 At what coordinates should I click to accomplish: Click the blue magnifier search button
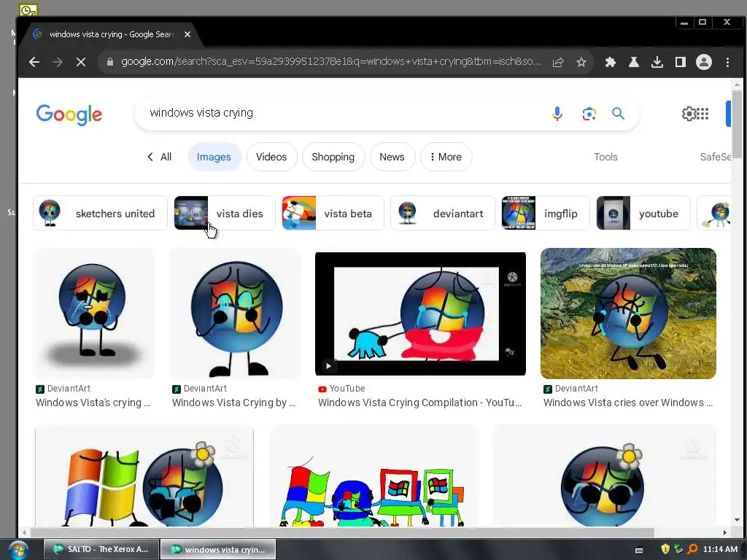(x=618, y=113)
